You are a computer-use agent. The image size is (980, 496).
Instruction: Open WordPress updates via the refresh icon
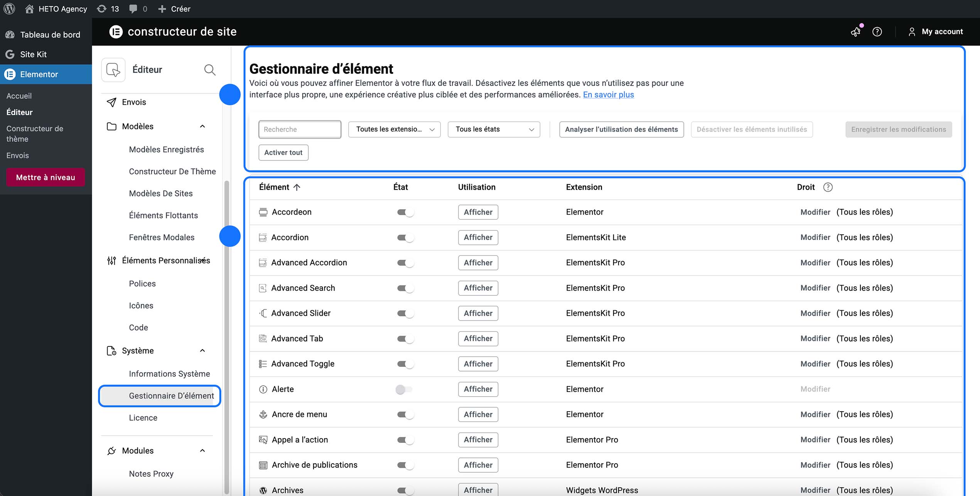[101, 8]
